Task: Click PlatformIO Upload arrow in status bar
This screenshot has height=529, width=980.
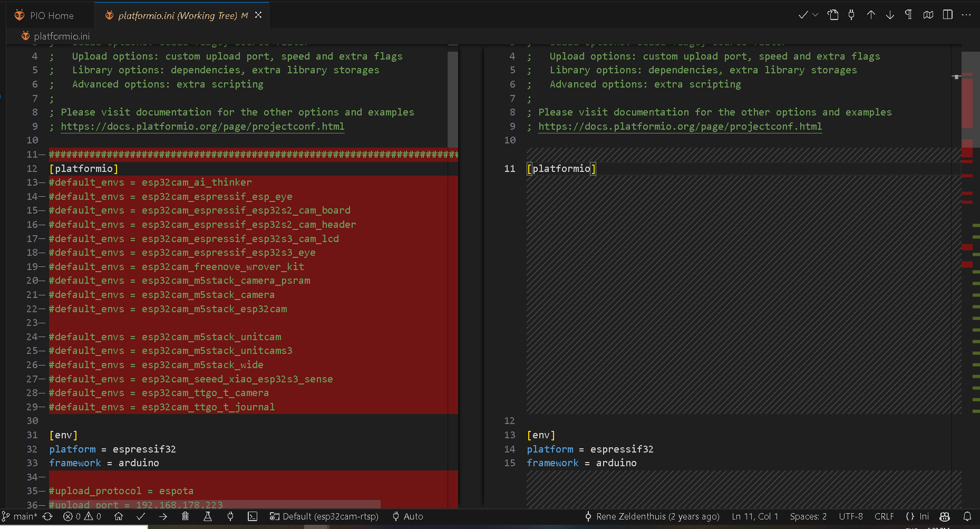Action: click(163, 516)
